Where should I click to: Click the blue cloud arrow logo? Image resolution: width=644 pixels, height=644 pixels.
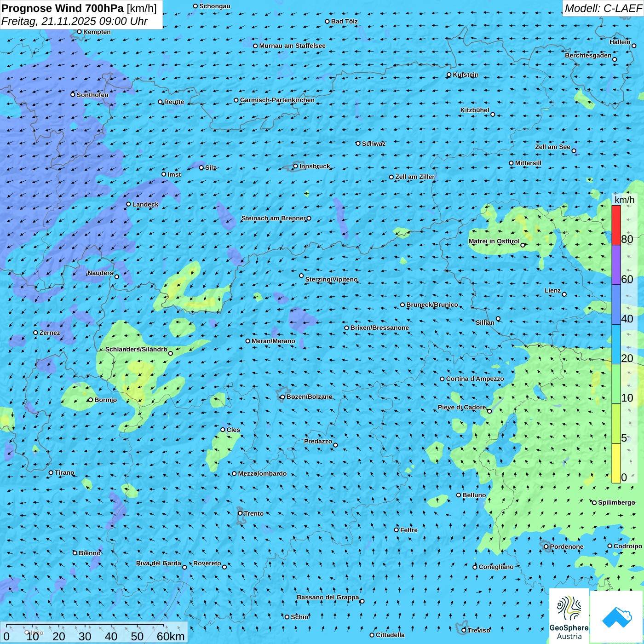617,617
